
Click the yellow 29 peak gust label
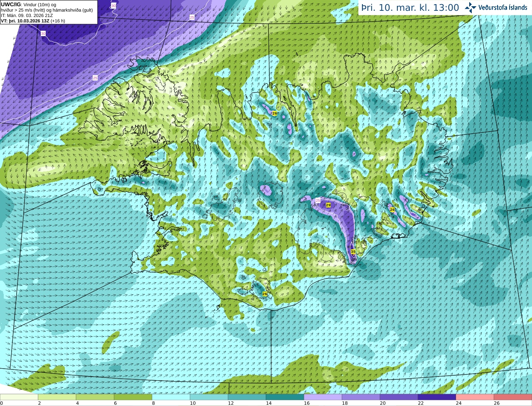328,205
